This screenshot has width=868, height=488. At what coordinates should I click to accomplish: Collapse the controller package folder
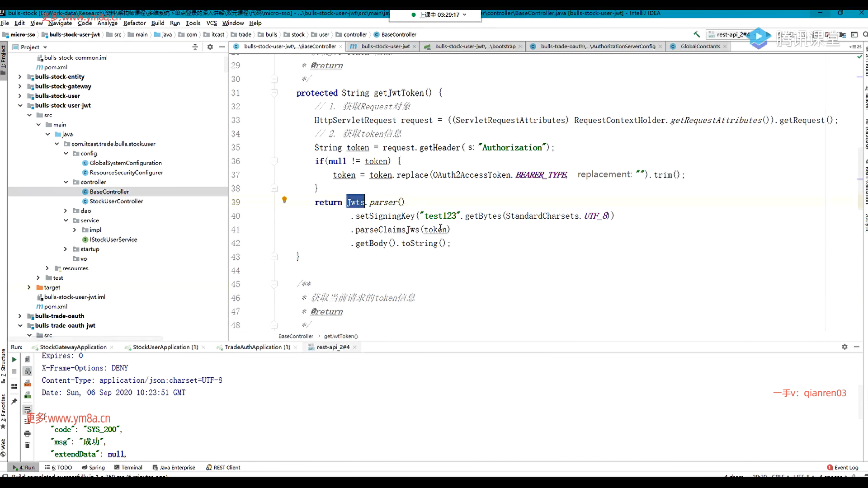(66, 182)
